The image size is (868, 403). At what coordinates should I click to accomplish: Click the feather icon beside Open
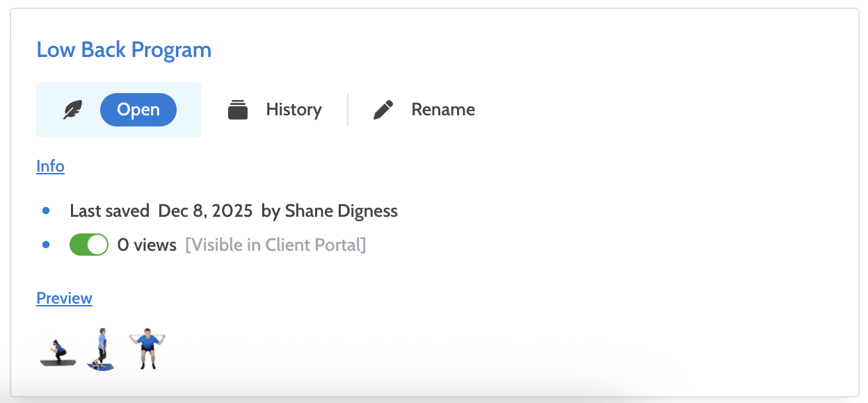(x=72, y=110)
